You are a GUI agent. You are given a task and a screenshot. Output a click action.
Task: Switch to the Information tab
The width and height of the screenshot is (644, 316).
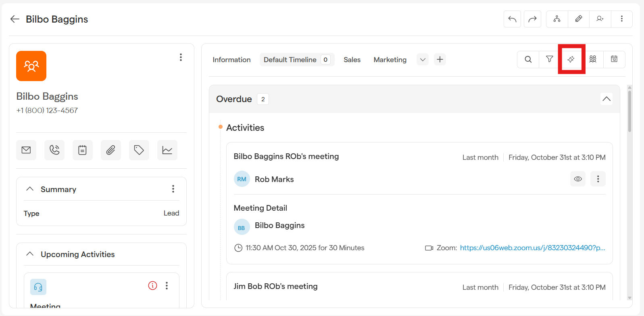pos(231,60)
